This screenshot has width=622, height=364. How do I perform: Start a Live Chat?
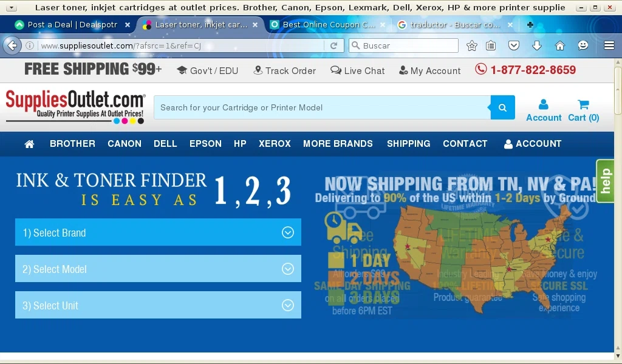click(x=357, y=70)
